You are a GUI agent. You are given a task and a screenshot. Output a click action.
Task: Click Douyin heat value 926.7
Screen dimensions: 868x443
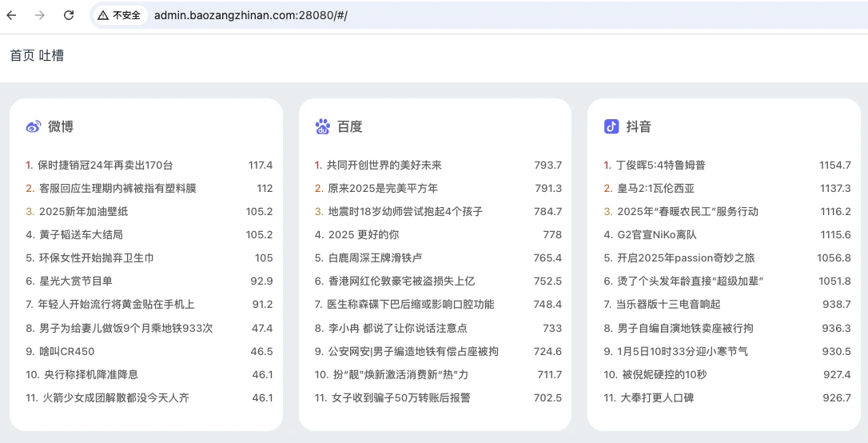[x=837, y=398]
